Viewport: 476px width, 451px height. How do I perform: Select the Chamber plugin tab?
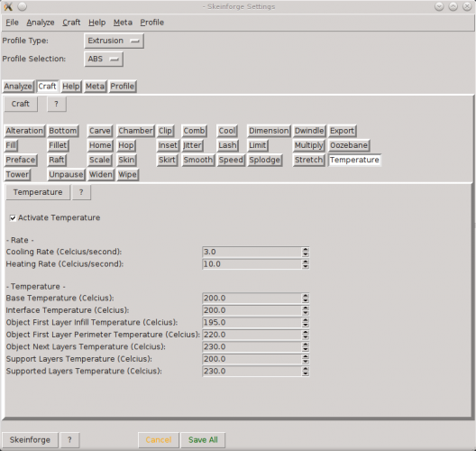pos(135,131)
